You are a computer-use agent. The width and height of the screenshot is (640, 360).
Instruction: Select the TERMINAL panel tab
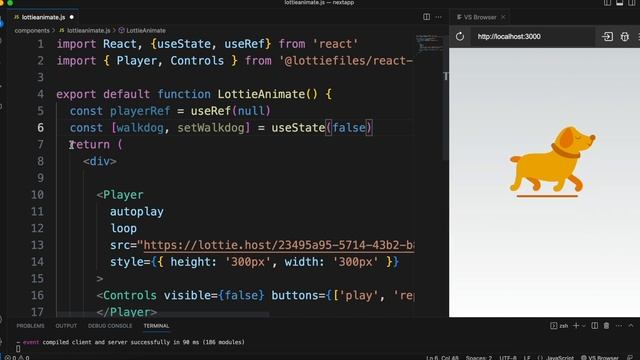coord(156,326)
